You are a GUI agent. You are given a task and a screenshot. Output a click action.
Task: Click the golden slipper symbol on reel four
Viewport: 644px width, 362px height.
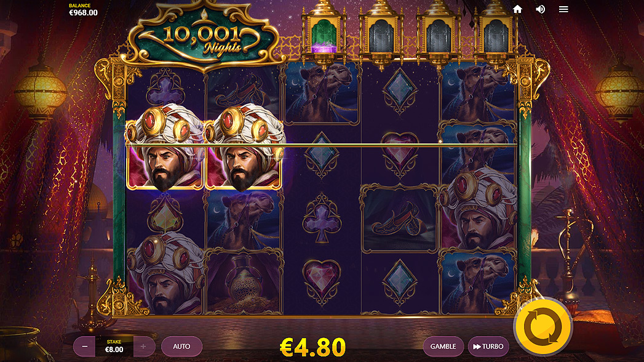[399, 219]
